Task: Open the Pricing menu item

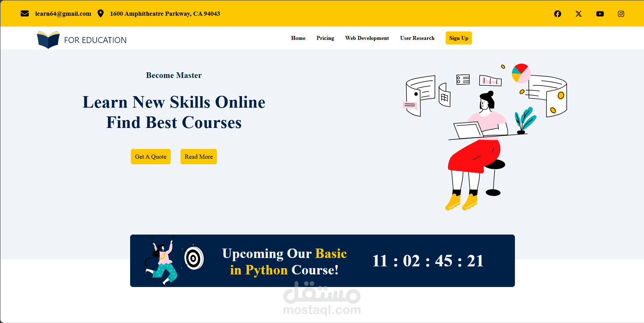Action: pyautogui.click(x=325, y=38)
